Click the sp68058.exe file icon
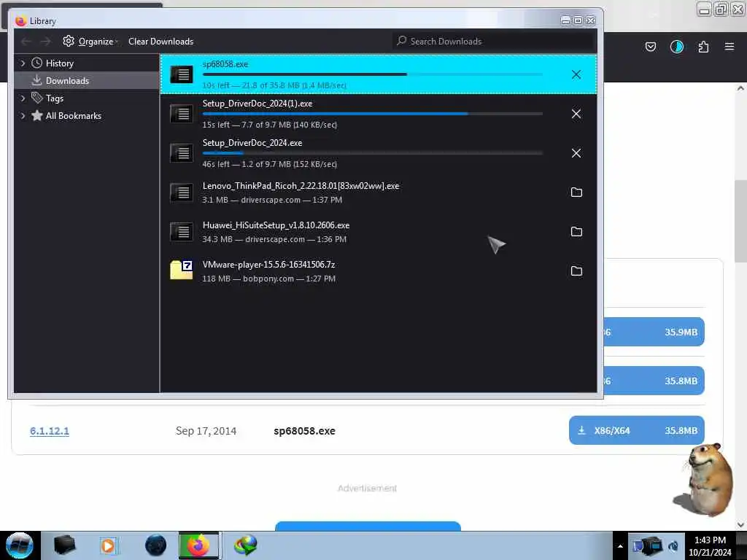Image resolution: width=747 pixels, height=560 pixels. coord(182,74)
